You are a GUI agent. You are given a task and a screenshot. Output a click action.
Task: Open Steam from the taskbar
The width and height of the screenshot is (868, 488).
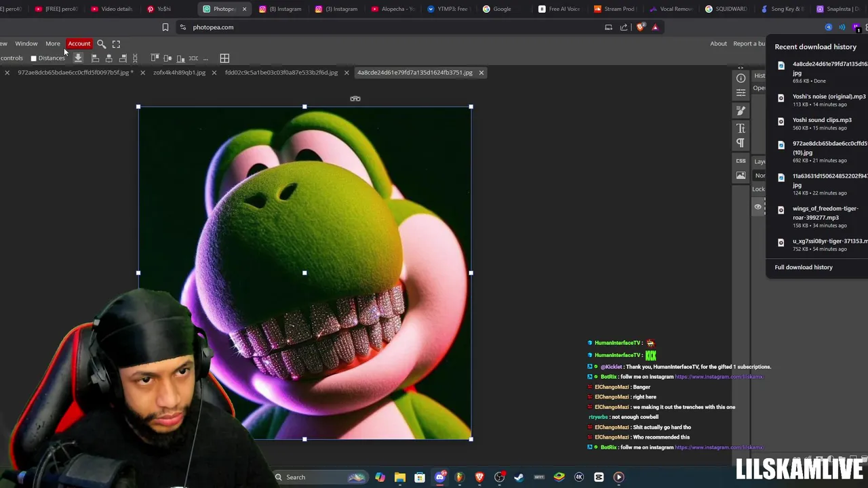pos(519,477)
